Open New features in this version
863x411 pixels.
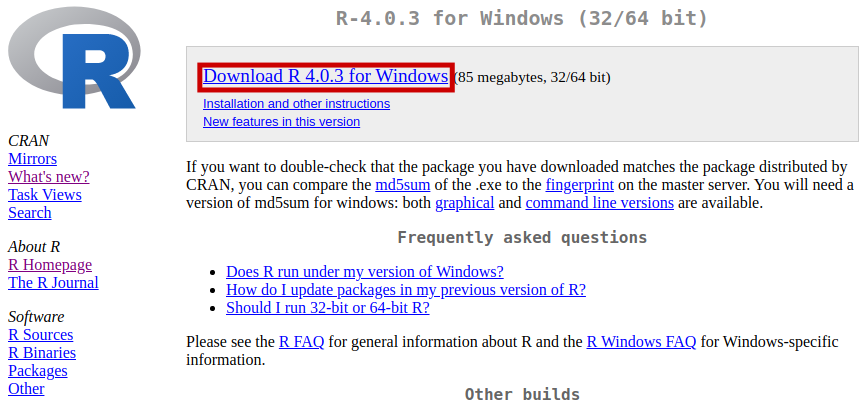tap(281, 121)
